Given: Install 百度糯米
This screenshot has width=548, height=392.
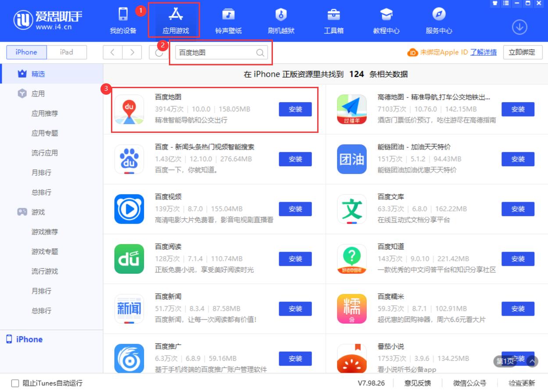Looking at the screenshot, I should tap(518, 309).
